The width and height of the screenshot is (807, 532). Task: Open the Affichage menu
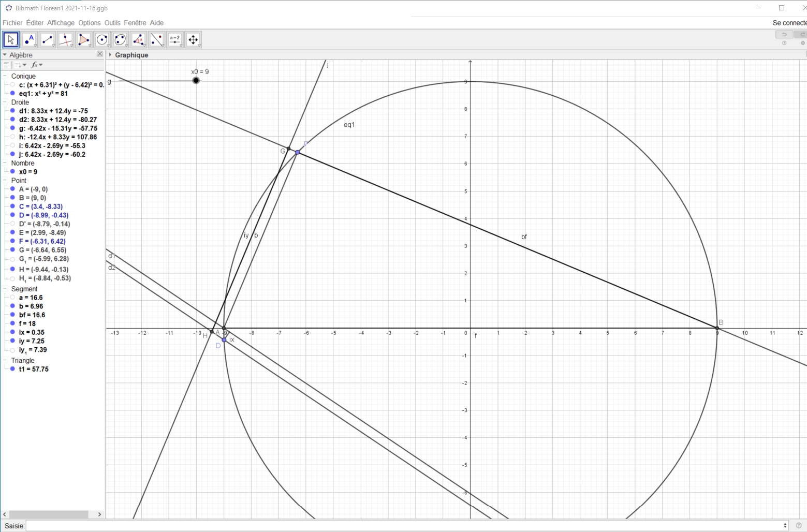(x=61, y=23)
